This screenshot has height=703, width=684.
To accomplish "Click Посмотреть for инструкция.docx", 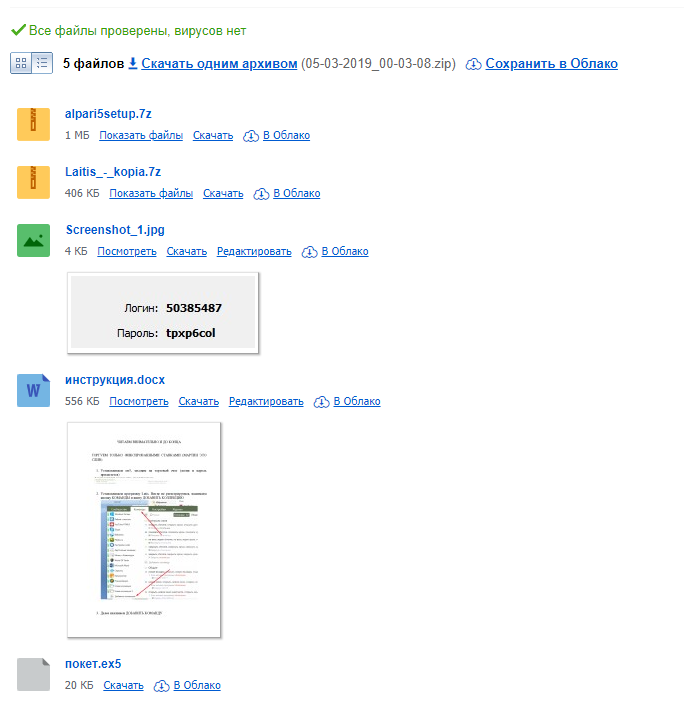I will coord(139,401).
